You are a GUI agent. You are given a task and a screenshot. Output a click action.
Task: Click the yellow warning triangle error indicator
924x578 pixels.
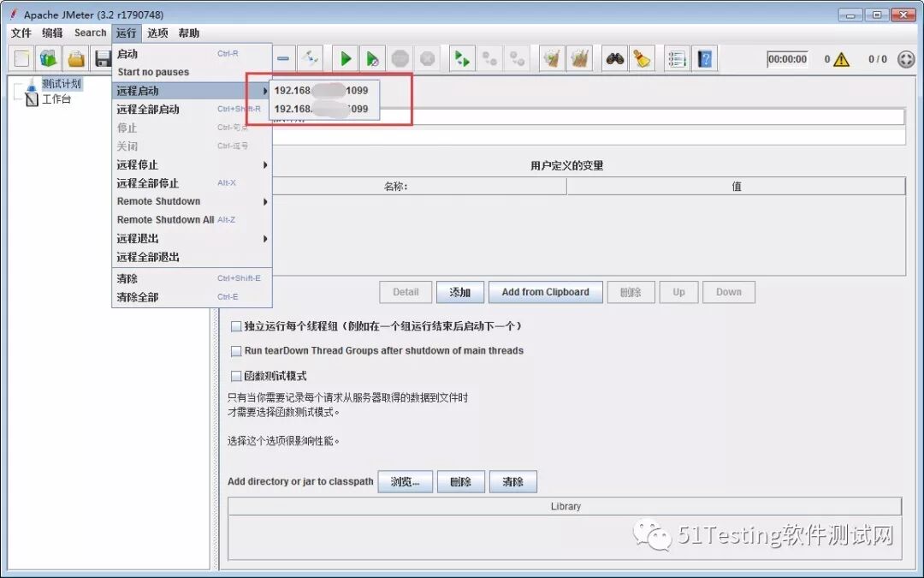[x=842, y=59]
